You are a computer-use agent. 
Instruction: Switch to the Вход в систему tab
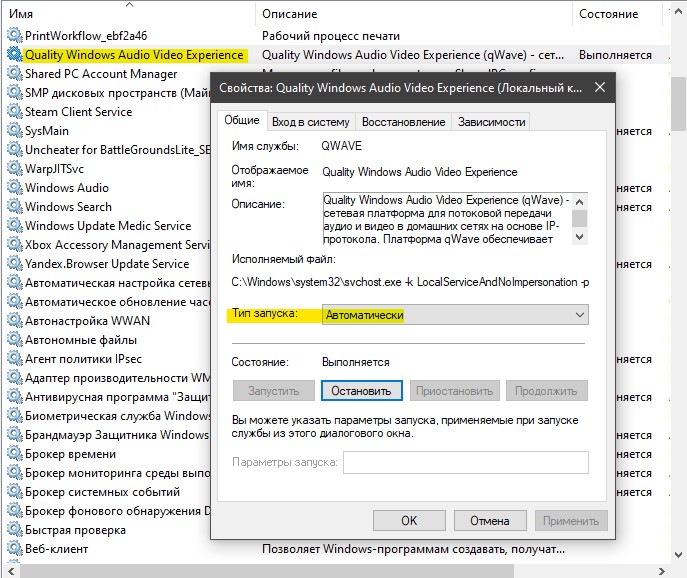click(x=311, y=122)
